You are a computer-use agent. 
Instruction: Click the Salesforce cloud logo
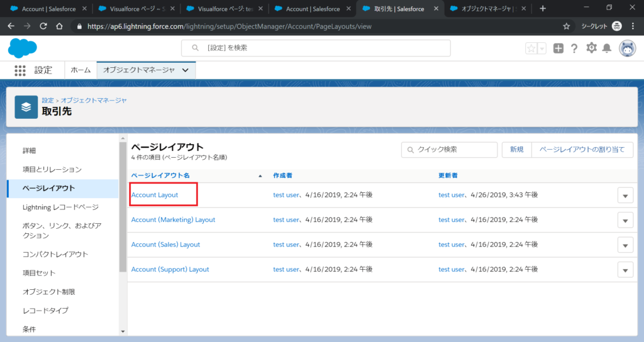(23, 48)
